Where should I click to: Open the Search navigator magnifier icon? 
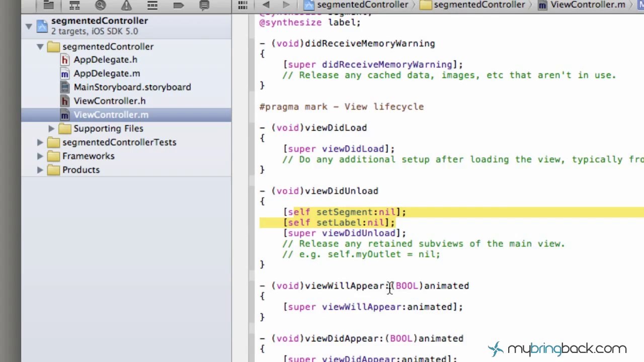pos(100,6)
